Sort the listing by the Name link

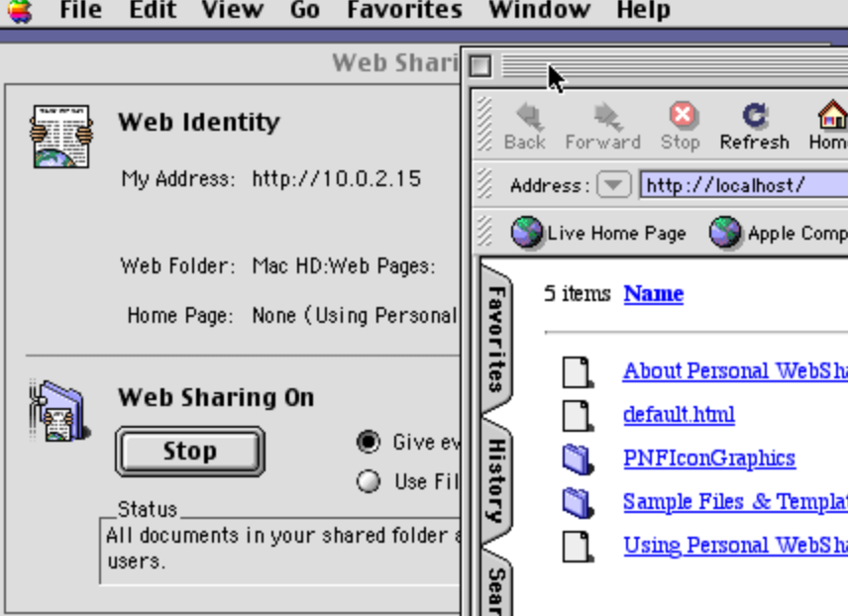click(653, 294)
